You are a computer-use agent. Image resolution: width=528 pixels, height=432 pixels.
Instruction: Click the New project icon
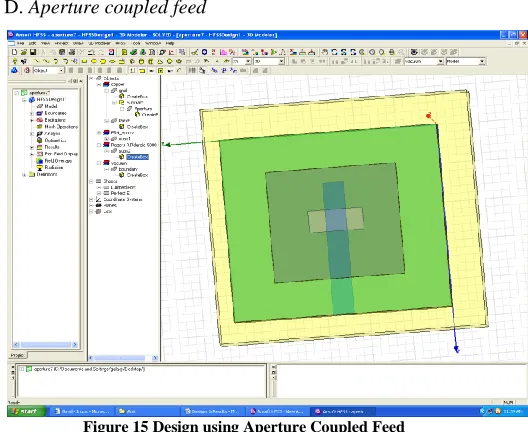click(x=14, y=52)
